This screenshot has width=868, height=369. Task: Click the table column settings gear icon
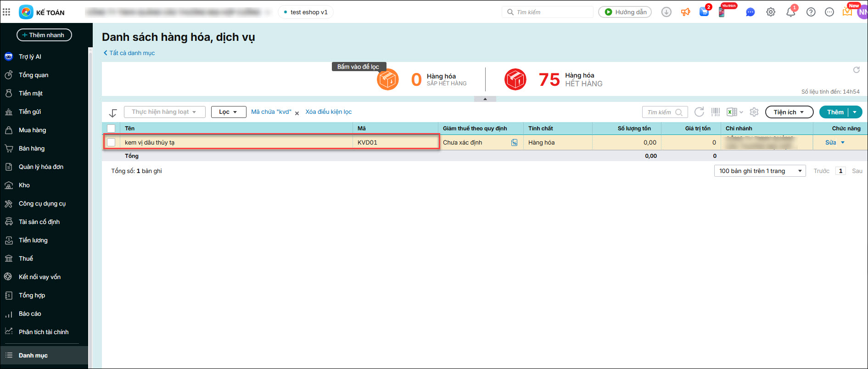point(754,112)
